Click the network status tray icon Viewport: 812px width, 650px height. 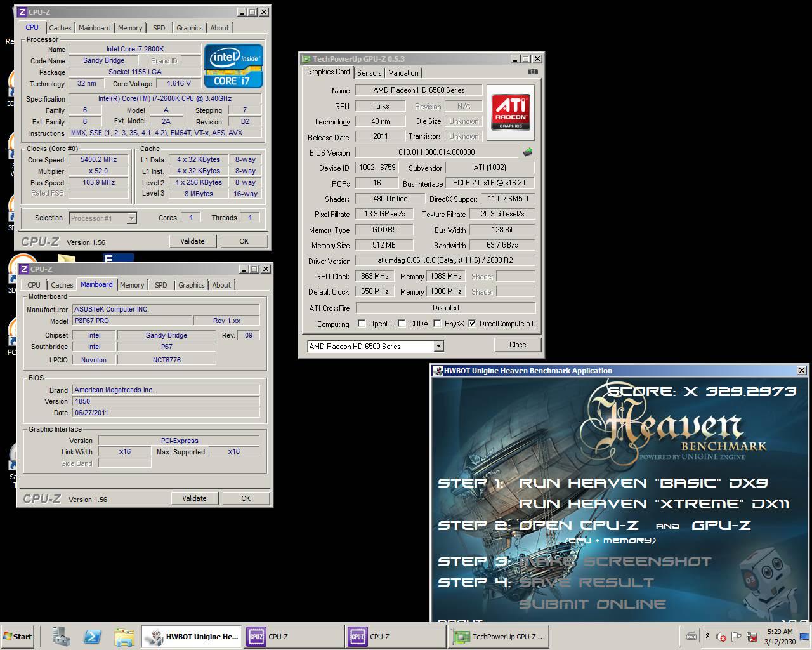coord(750,637)
